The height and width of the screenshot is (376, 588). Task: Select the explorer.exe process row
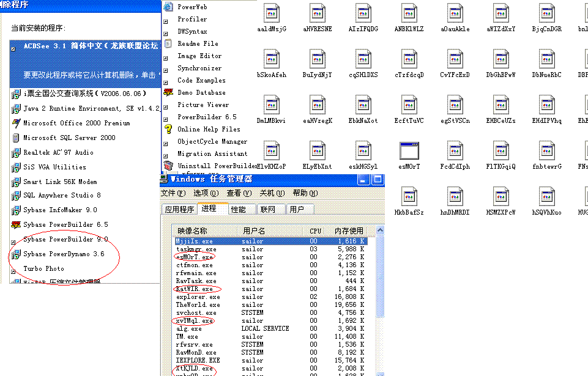[271, 297]
